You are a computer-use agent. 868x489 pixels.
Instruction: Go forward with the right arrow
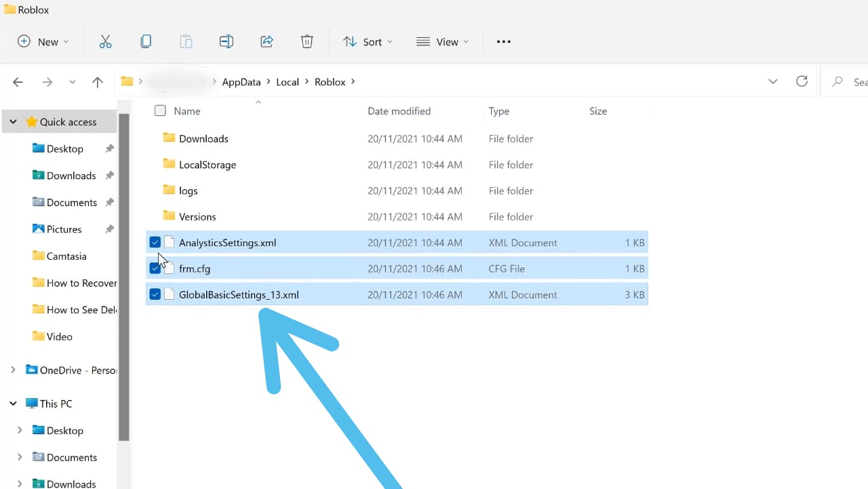tap(47, 82)
